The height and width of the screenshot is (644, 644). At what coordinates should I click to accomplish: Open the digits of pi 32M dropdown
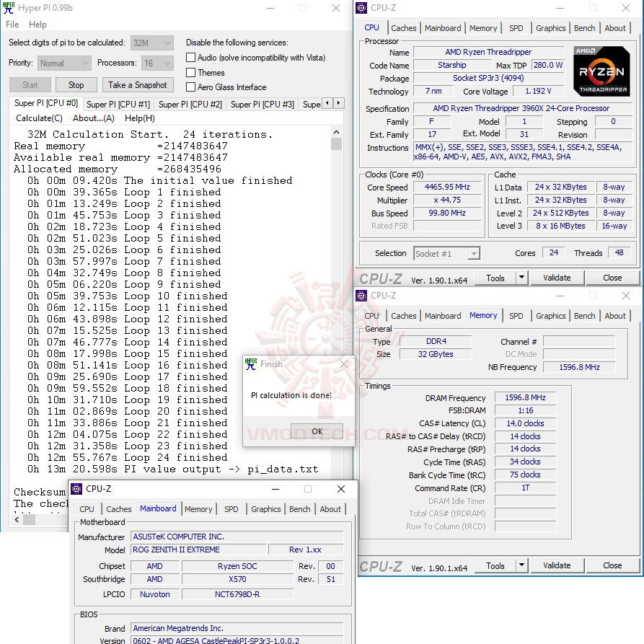click(152, 43)
